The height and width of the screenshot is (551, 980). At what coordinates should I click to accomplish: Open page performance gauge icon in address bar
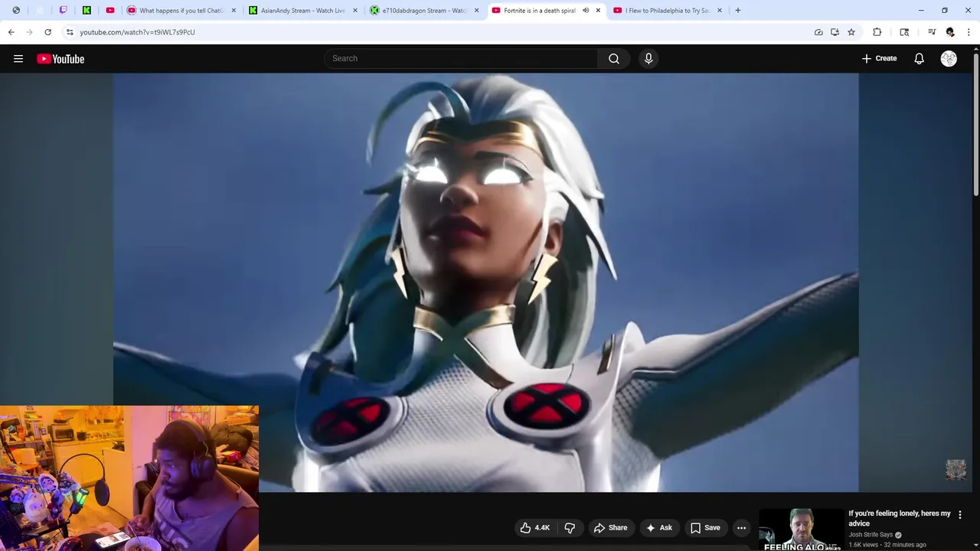tap(818, 32)
